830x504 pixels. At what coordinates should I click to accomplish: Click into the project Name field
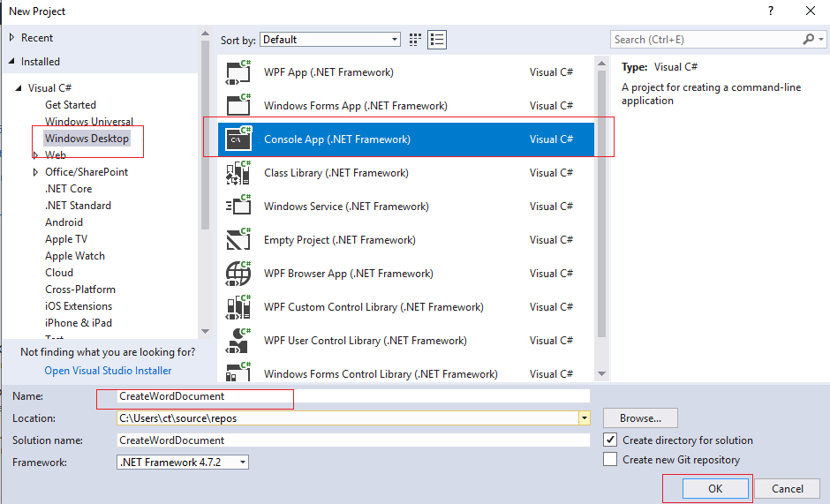pyautogui.click(x=353, y=396)
